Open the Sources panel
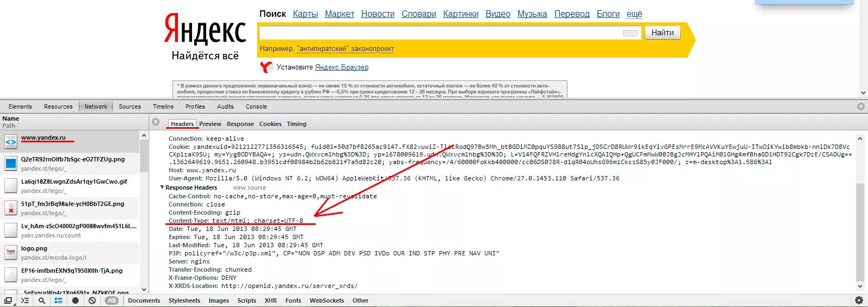This screenshot has width=868, height=307. click(x=130, y=106)
